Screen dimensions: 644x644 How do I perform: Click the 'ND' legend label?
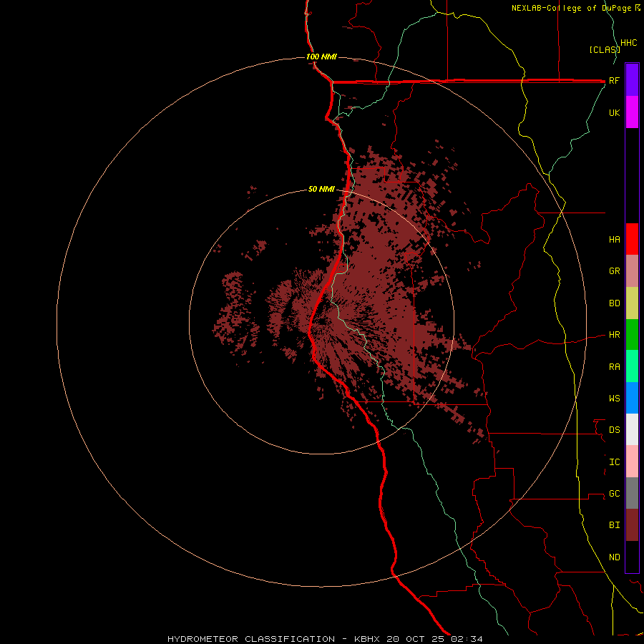[614, 557]
